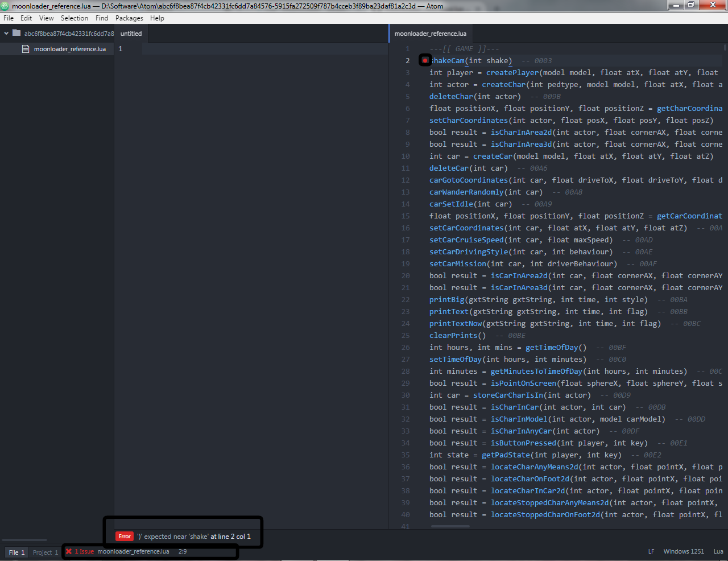Click the carGotoCoordinates function name
Viewport: 728px width, 561px height.
click(x=469, y=180)
